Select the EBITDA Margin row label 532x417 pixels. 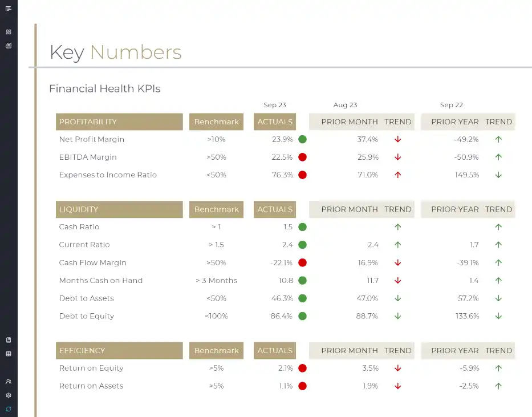tap(88, 157)
